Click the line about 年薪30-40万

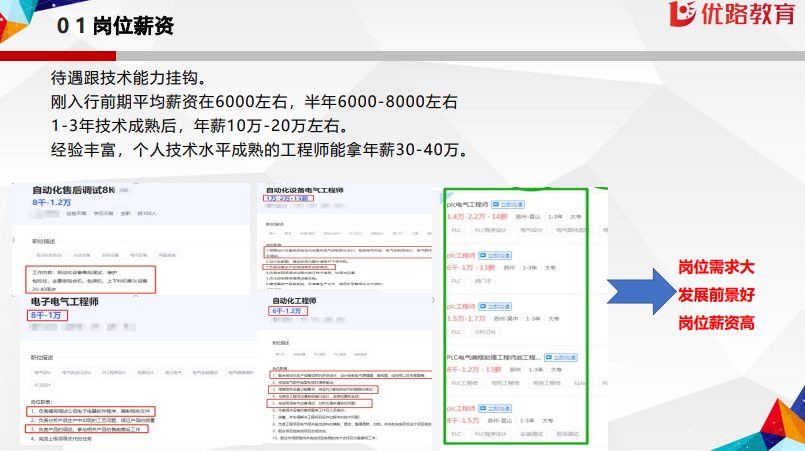point(259,149)
